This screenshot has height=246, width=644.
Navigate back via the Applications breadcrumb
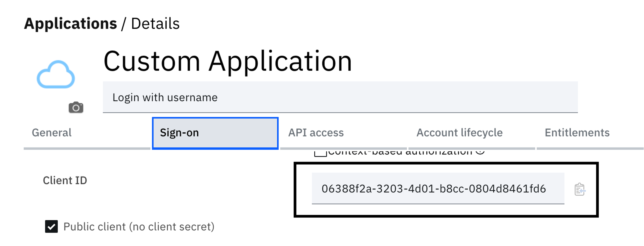click(71, 24)
